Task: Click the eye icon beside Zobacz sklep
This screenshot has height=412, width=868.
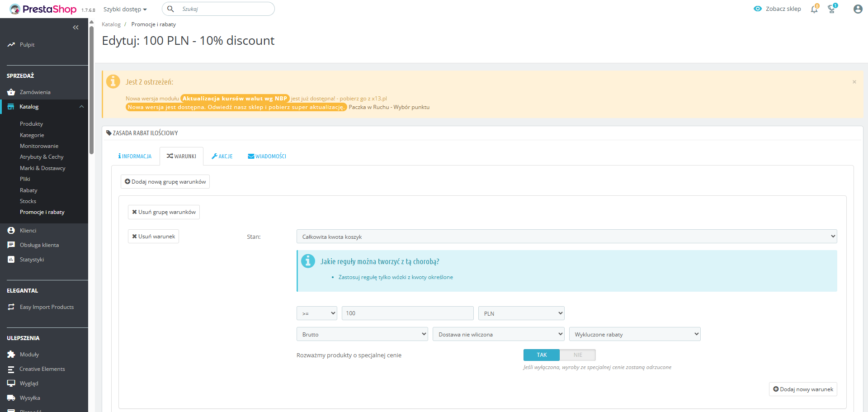Action: point(758,9)
